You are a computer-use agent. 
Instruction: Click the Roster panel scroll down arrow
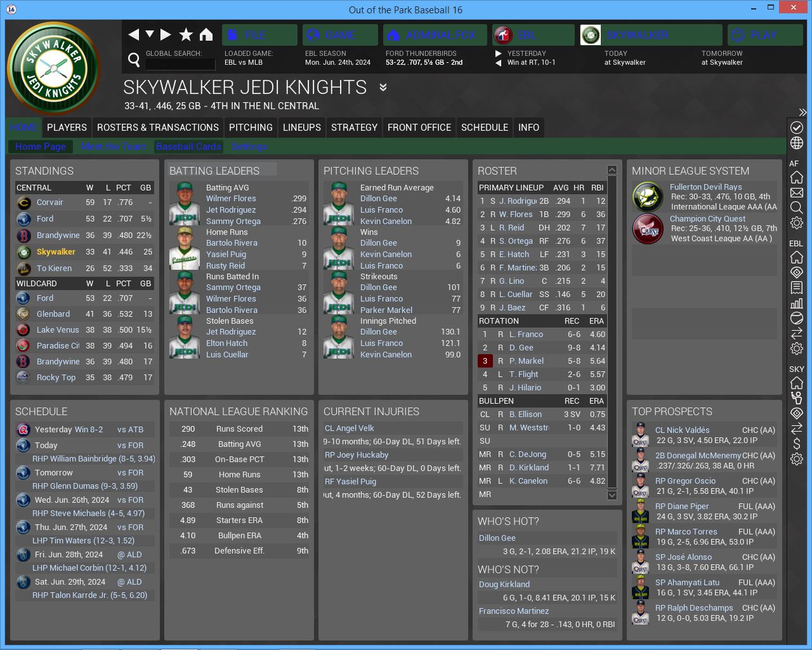point(612,494)
